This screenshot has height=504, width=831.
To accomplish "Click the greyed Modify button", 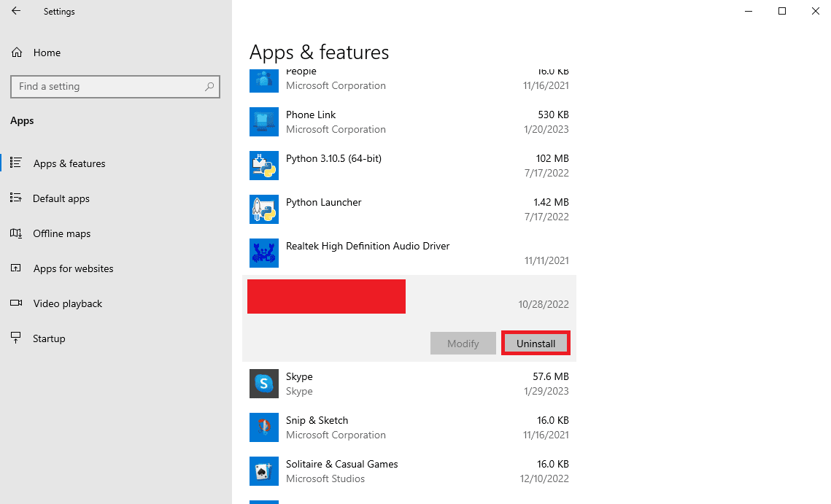I will (x=463, y=344).
